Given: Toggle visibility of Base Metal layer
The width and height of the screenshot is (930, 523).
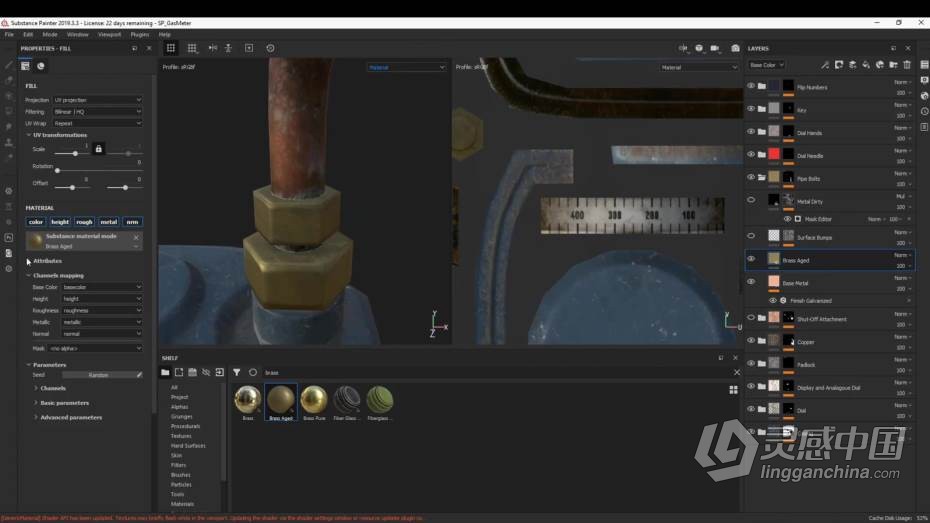Looking at the screenshot, I should pyautogui.click(x=751, y=282).
